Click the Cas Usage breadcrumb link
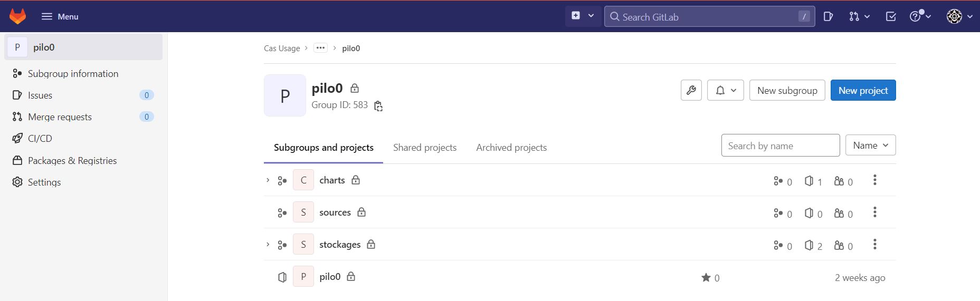980x301 pixels. click(282, 48)
